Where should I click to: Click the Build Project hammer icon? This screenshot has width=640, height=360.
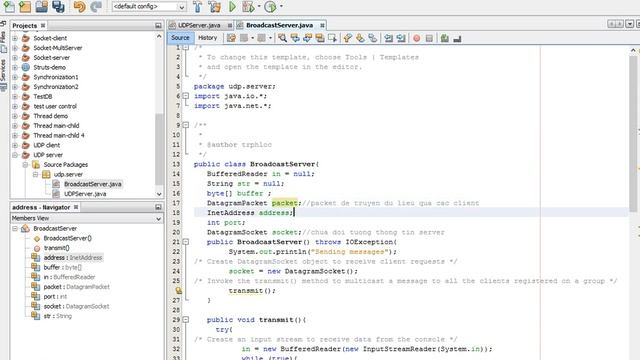click(x=197, y=7)
